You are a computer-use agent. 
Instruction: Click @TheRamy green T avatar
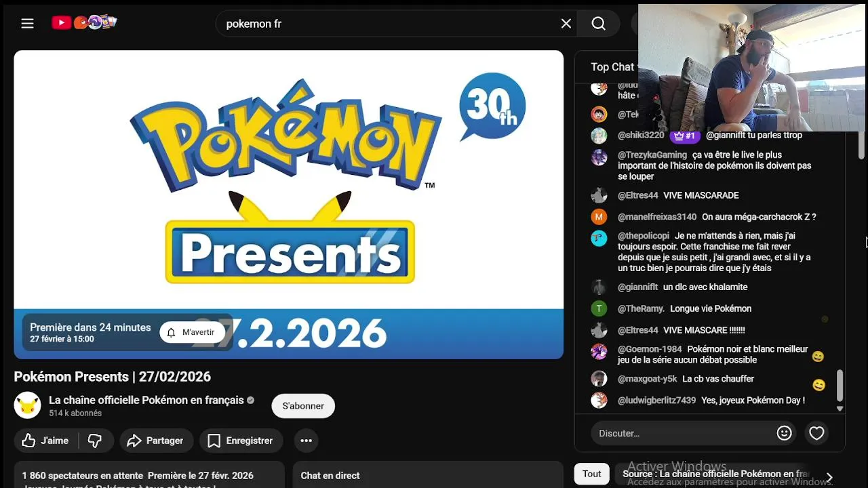pos(599,308)
